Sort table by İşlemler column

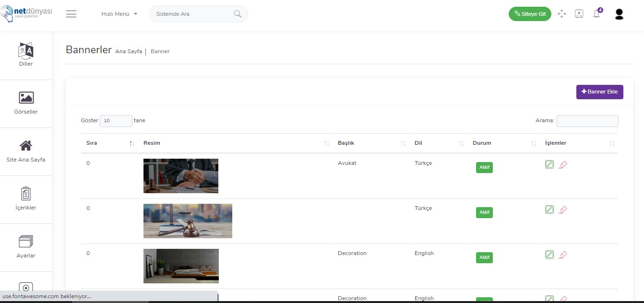(x=579, y=143)
